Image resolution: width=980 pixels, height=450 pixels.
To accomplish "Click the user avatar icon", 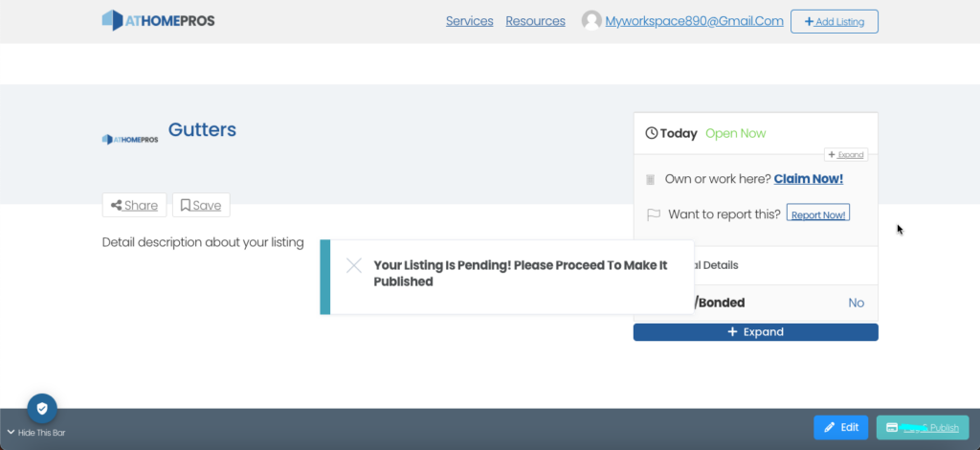I will pyautogui.click(x=591, y=21).
